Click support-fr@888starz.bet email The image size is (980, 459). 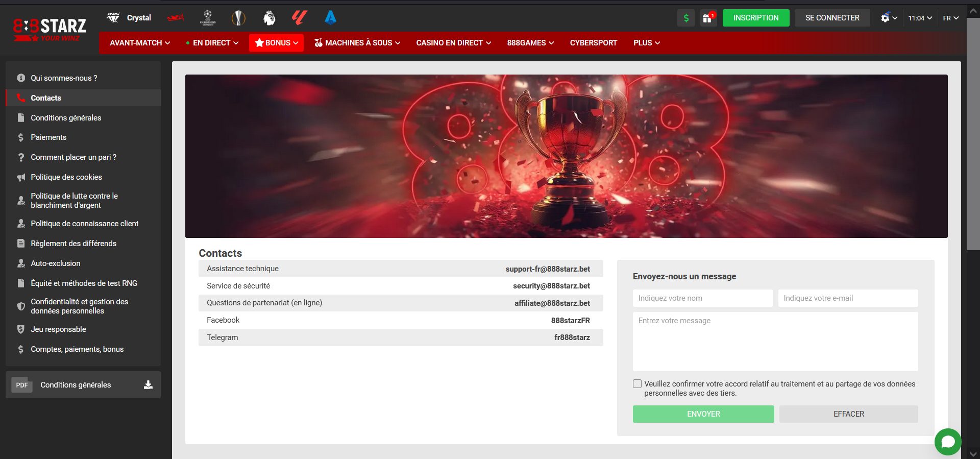coord(548,269)
